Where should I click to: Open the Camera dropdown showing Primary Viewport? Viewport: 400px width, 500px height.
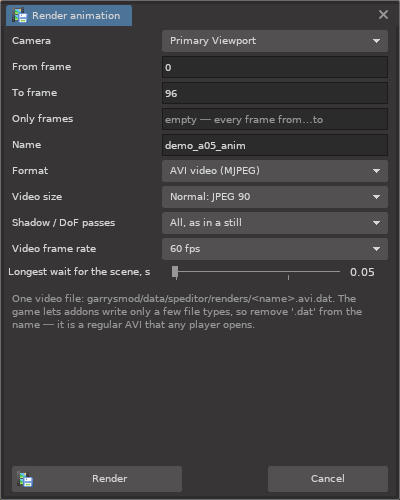point(275,41)
